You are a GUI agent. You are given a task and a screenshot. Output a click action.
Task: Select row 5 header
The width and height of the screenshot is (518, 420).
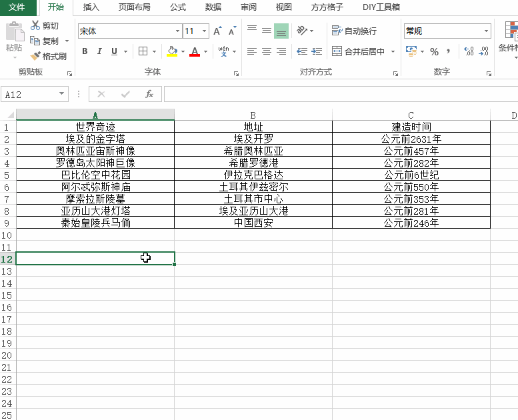coord(7,175)
